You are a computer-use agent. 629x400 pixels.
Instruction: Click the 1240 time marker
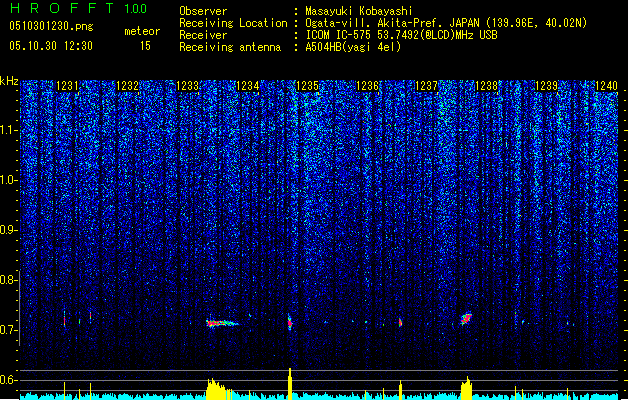tap(606, 86)
